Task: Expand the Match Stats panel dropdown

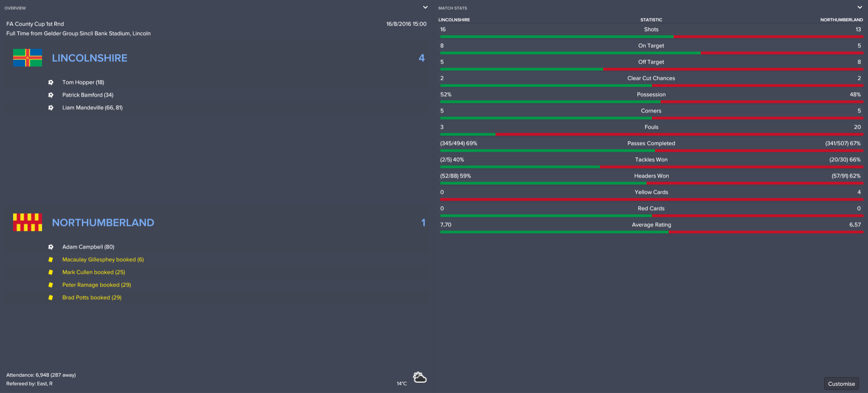Action: tap(859, 7)
